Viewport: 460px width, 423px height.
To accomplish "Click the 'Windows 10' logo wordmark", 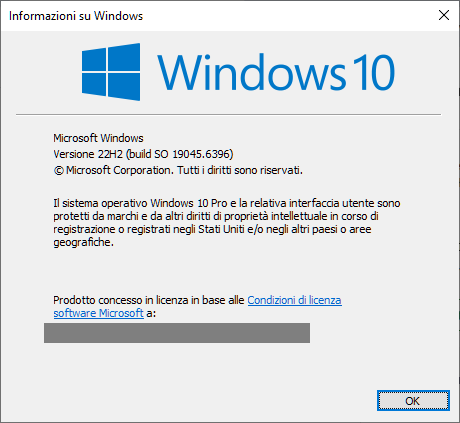I will pyautogui.click(x=276, y=72).
